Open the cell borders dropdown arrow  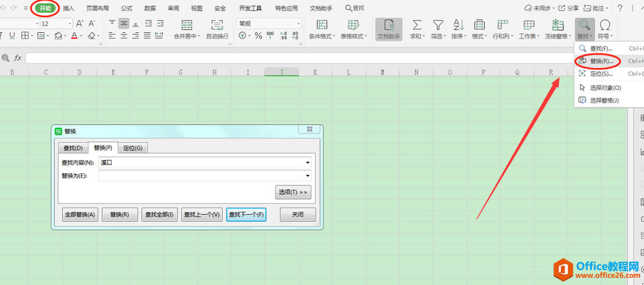click(x=32, y=36)
